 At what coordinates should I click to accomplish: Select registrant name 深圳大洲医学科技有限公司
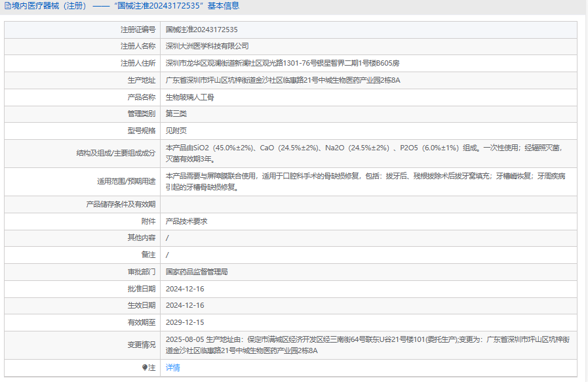[x=207, y=46]
